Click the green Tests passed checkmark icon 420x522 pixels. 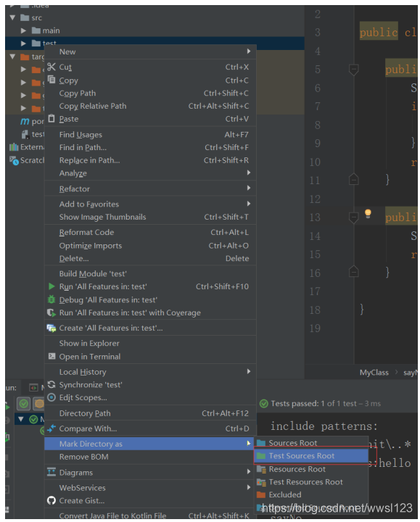tap(264, 404)
